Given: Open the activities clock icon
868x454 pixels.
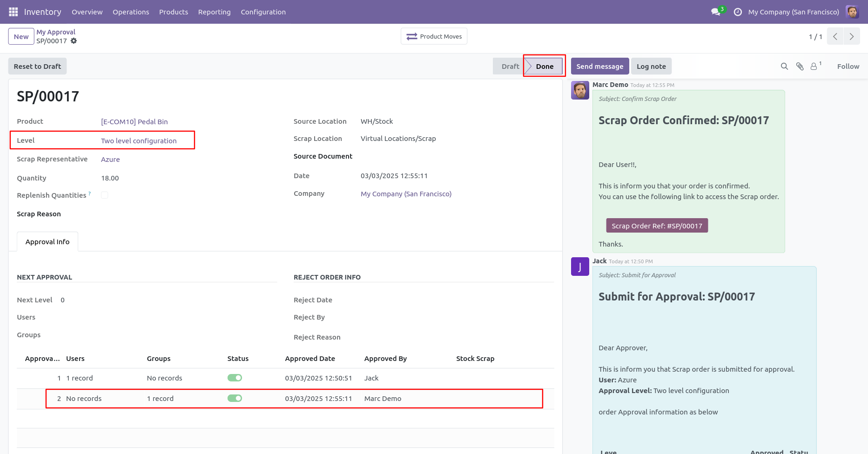Looking at the screenshot, I should [738, 12].
